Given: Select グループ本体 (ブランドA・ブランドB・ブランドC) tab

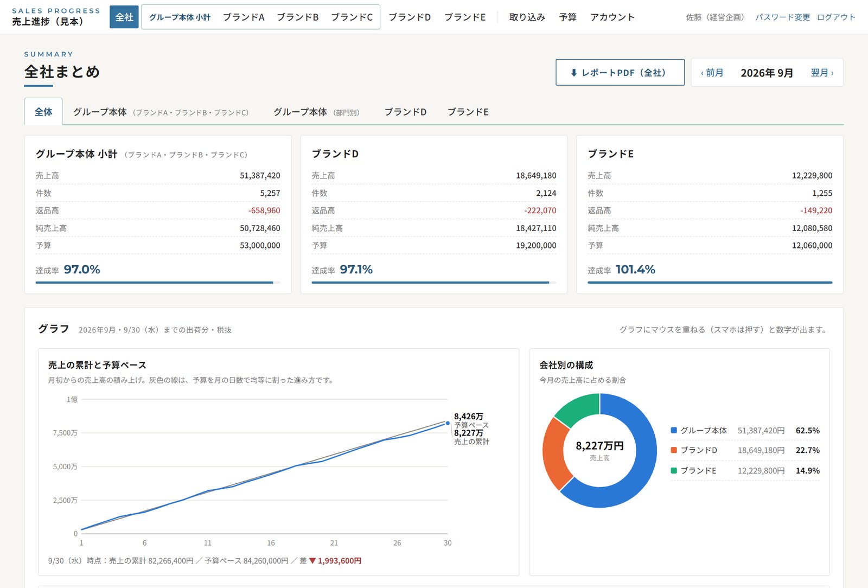Looking at the screenshot, I should pyautogui.click(x=161, y=112).
